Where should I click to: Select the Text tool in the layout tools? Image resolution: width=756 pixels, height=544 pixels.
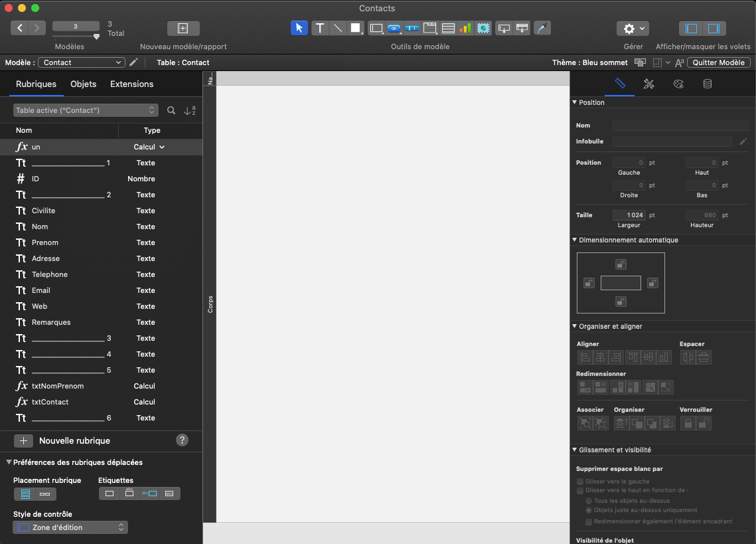(320, 28)
